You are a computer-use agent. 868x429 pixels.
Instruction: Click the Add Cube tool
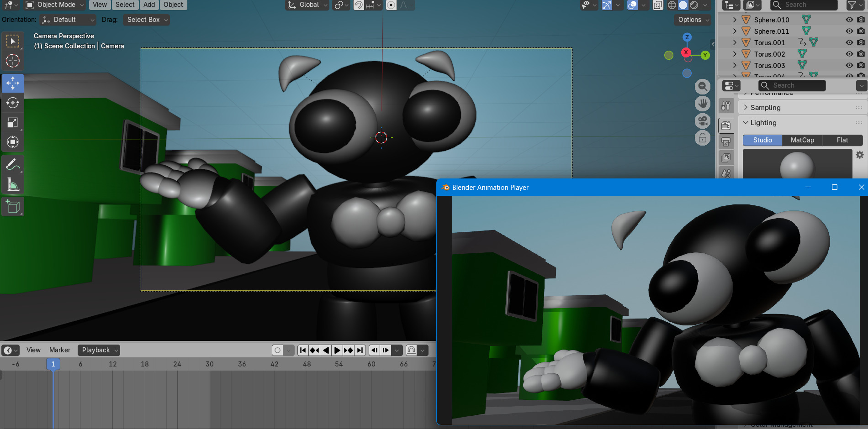12,207
